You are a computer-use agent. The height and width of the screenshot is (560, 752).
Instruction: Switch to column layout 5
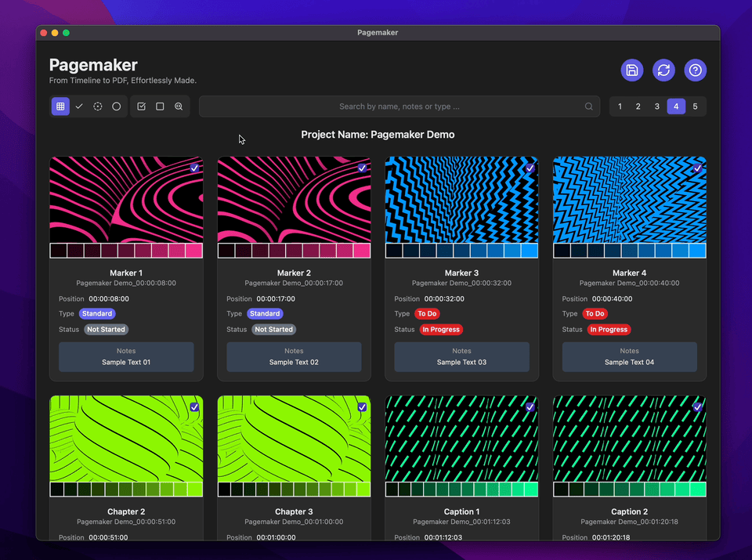pyautogui.click(x=695, y=107)
